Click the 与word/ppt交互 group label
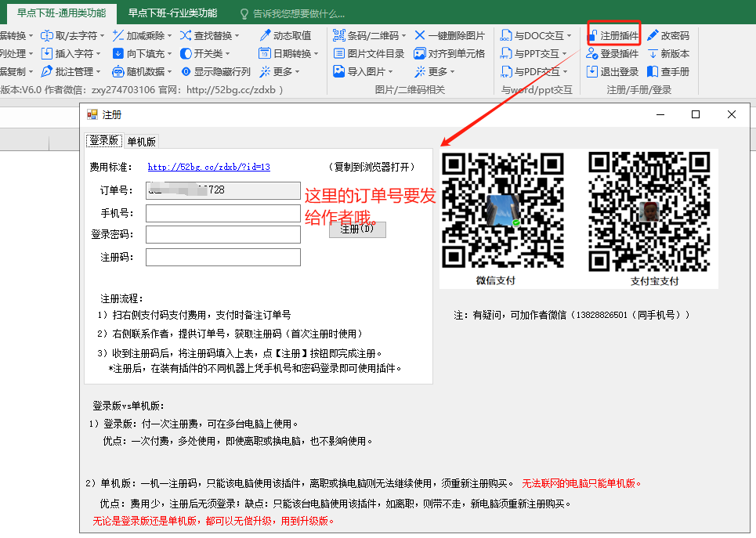The image size is (756, 538). pos(537,89)
